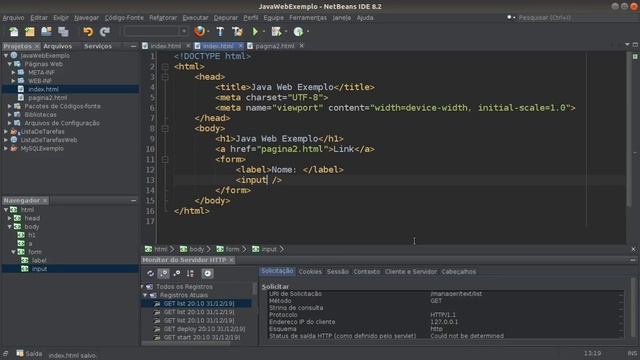The width and height of the screenshot is (640, 360).
Task: Click the Save All toolbar icon
Action: click(63, 31)
